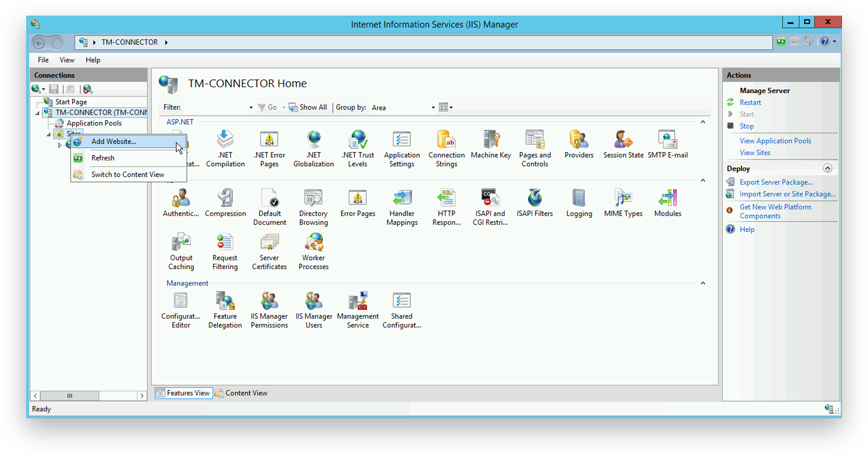Click the Restart server link

(750, 103)
